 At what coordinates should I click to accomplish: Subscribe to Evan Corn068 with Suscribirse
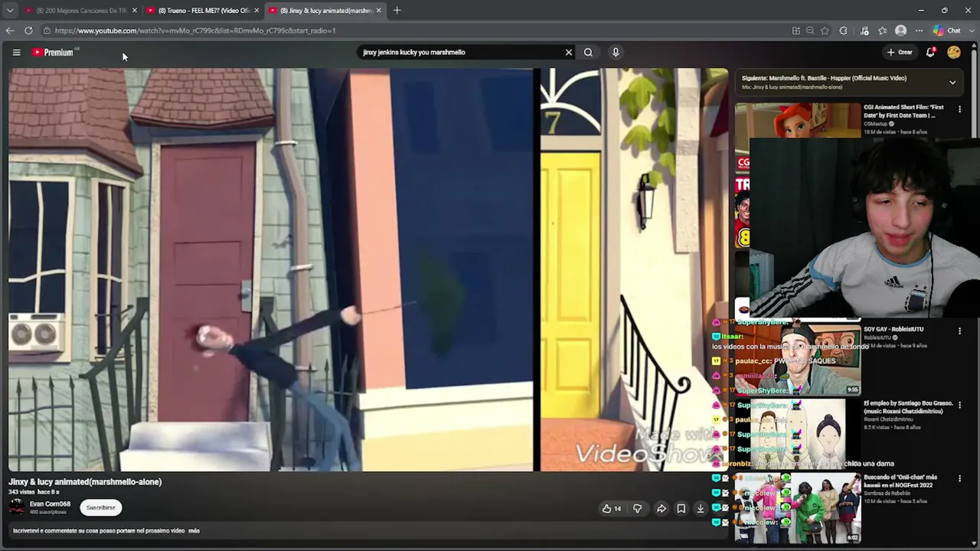point(101,507)
